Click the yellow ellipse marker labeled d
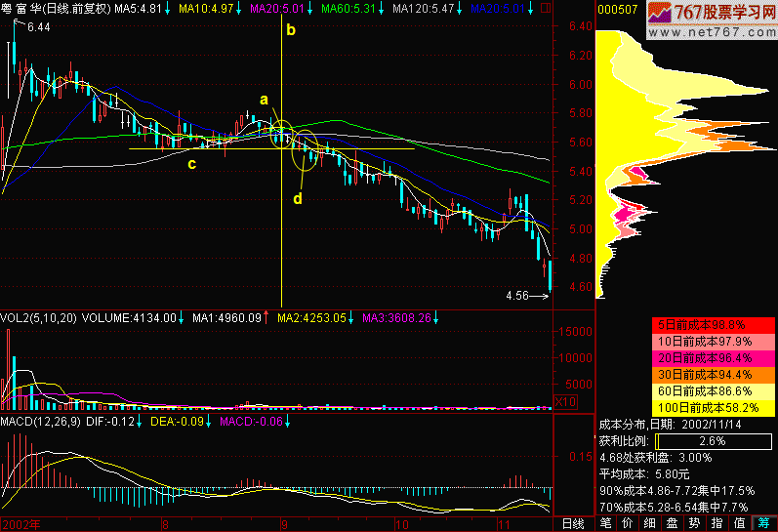The width and height of the screenshot is (778, 532). tap(305, 151)
